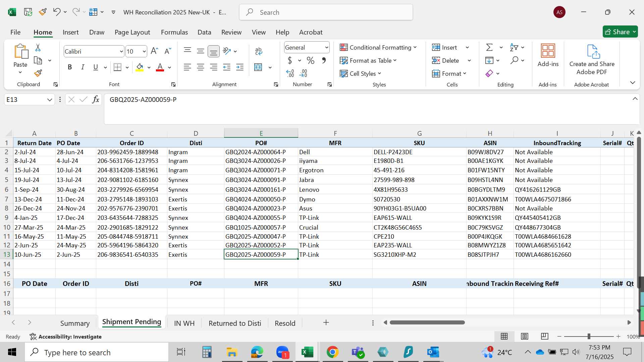Toggle Underline formatting
The image size is (644, 362).
(x=96, y=67)
